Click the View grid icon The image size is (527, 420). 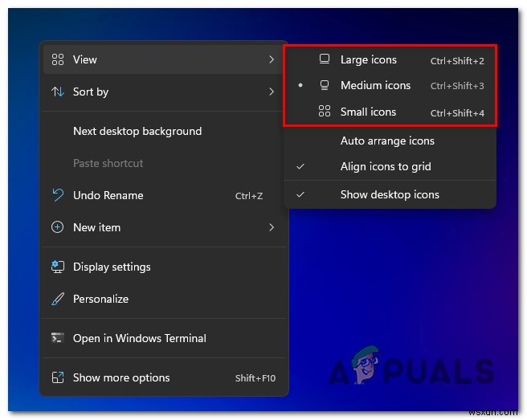[58, 59]
